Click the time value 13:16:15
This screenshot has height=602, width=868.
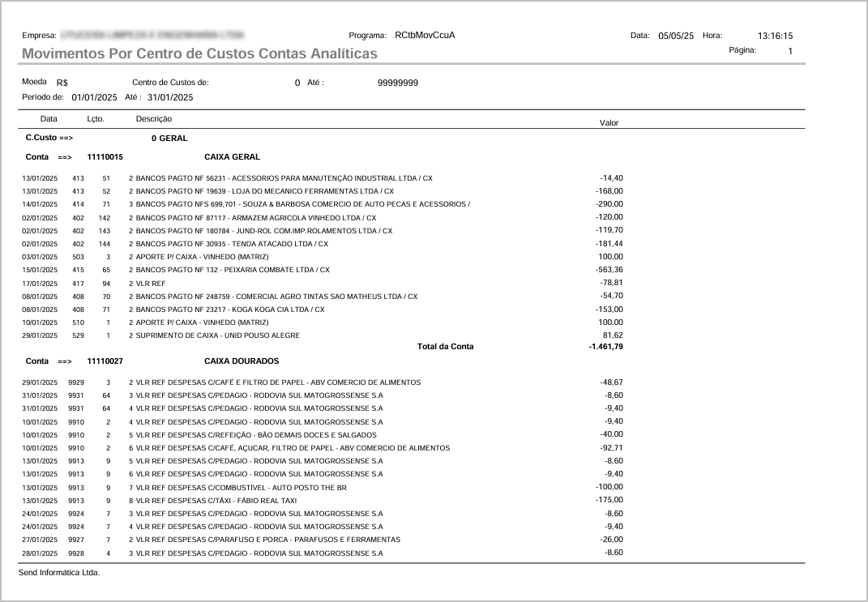tap(775, 36)
